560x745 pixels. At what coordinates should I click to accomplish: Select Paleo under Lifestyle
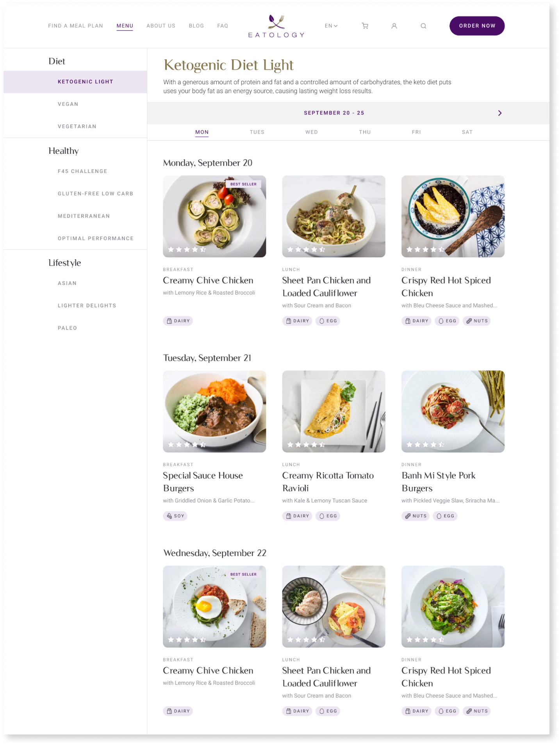tap(67, 328)
